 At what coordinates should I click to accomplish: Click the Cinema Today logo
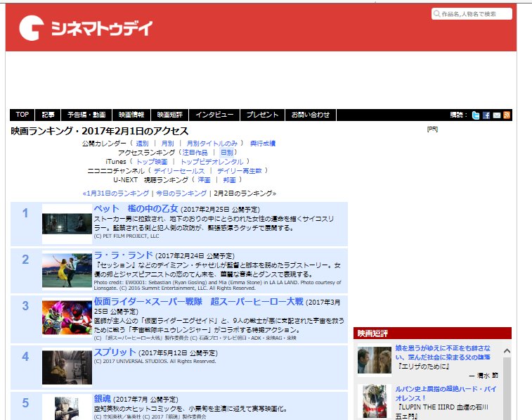pos(86,28)
